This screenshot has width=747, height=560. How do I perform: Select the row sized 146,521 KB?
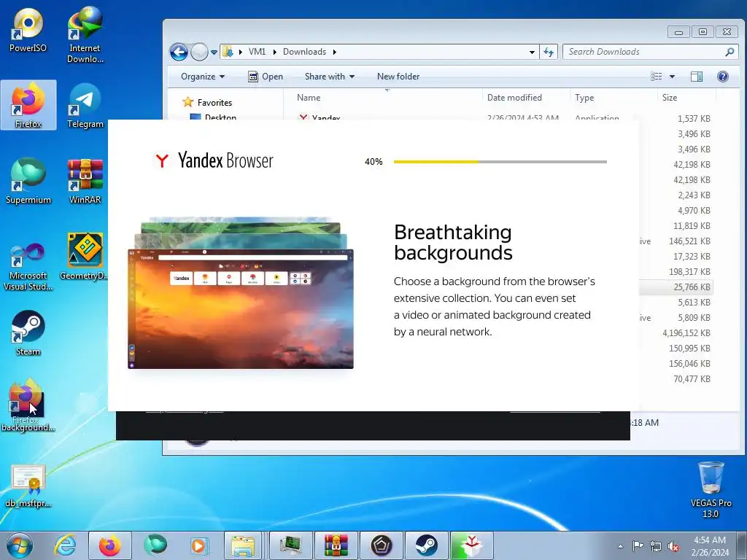[x=676, y=241]
